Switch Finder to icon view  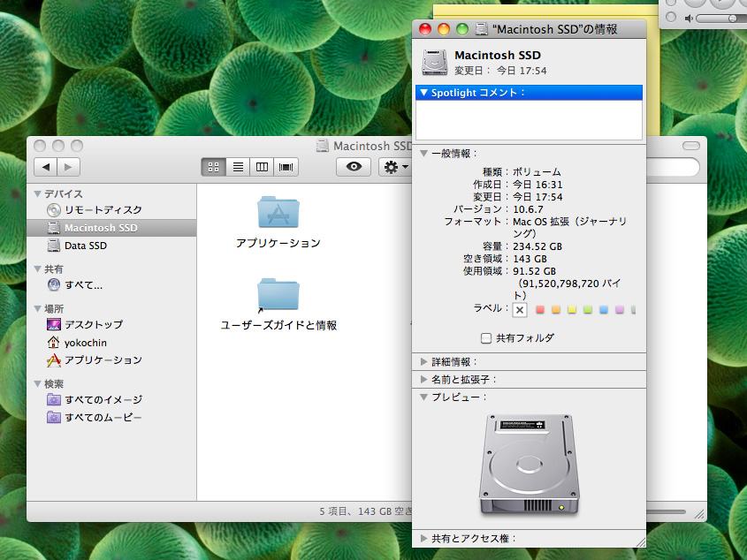tap(213, 167)
